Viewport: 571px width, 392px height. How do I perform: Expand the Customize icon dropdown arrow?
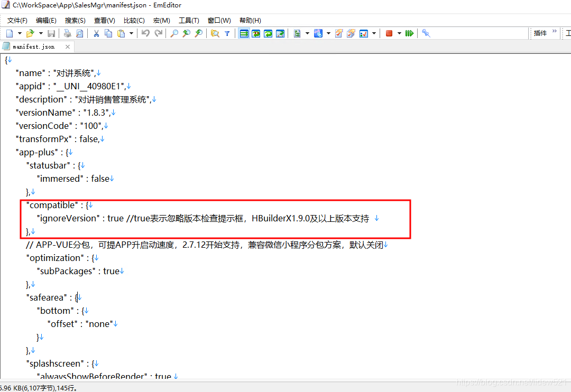pyautogui.click(x=374, y=33)
